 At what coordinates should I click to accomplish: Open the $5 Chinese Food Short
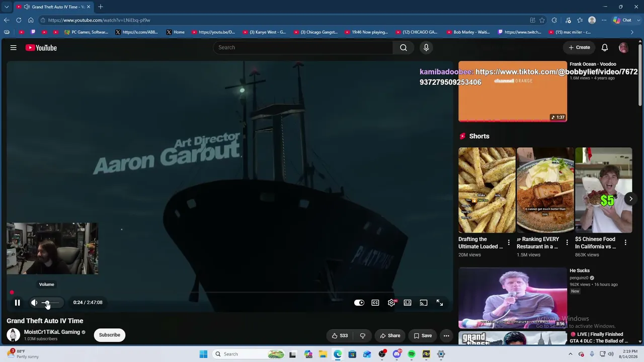(x=603, y=190)
